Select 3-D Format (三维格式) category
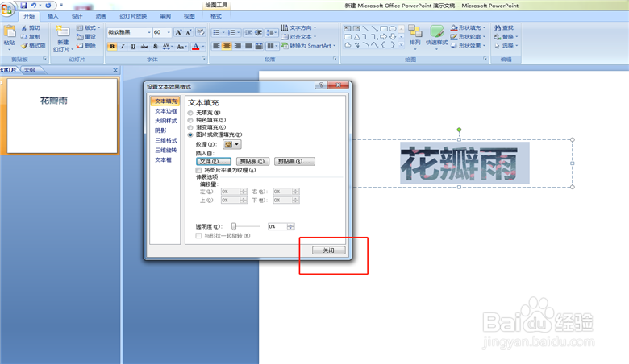The width and height of the screenshot is (629, 364). pyautogui.click(x=165, y=140)
